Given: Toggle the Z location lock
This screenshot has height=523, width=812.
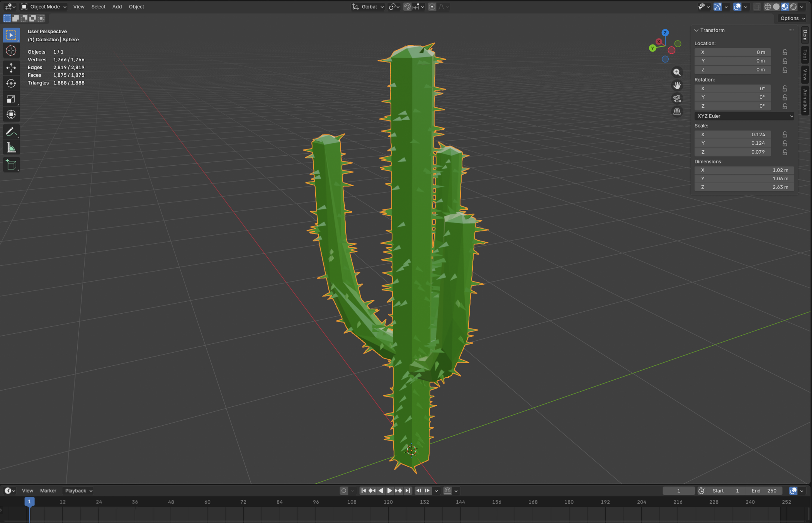Looking at the screenshot, I should click(785, 70).
